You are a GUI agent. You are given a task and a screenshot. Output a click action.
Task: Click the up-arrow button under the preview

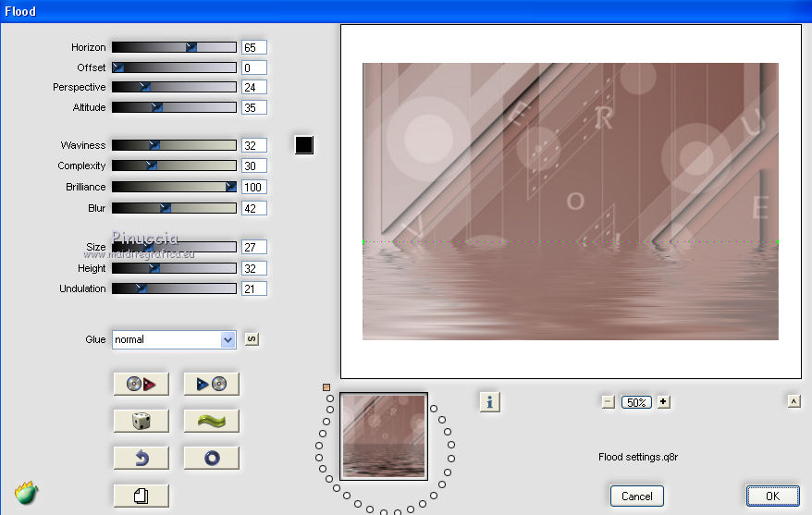point(794,401)
